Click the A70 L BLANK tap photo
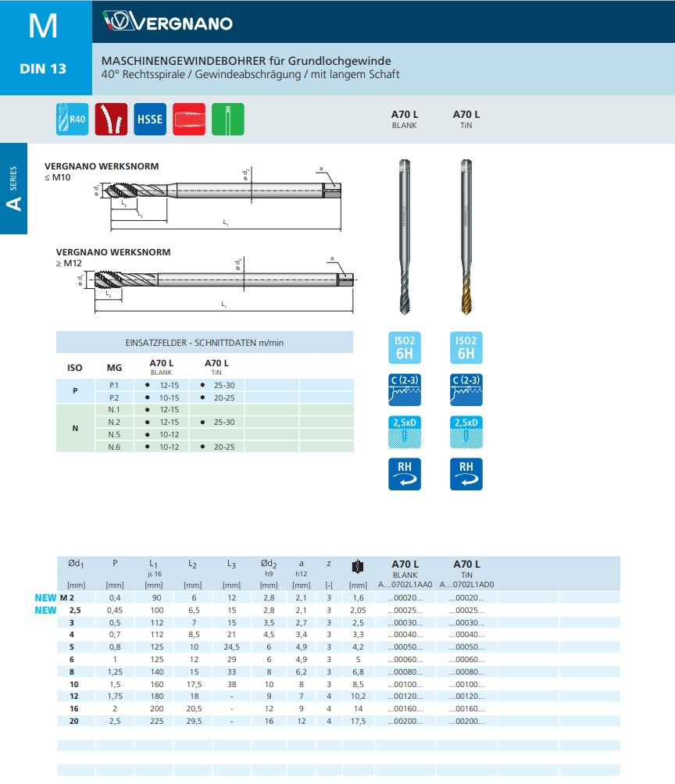This screenshot has width=675, height=784. tap(404, 236)
